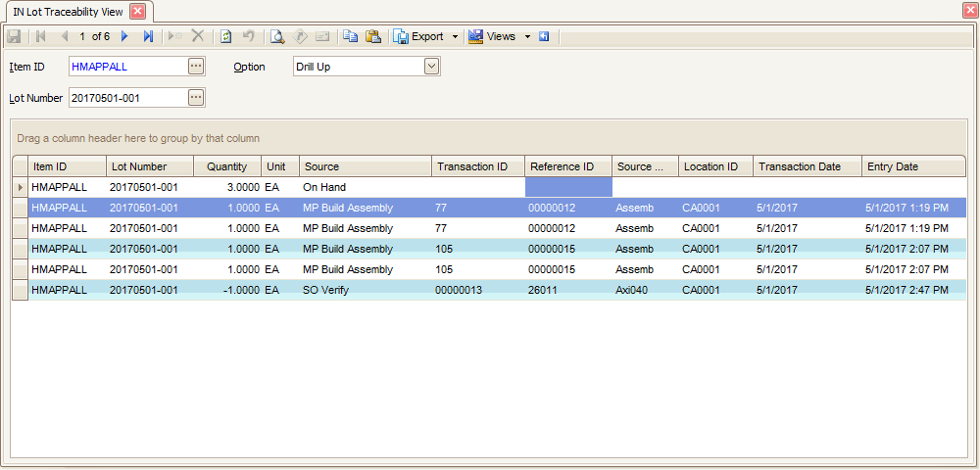The width and height of the screenshot is (980, 470).
Task: Open print preview magnifier icon
Action: point(277,36)
